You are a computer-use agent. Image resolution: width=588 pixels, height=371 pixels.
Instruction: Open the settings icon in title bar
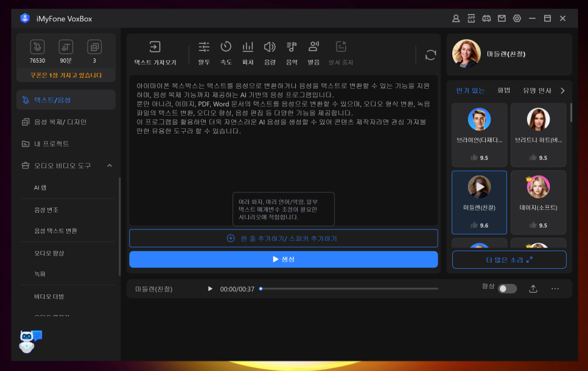tap(517, 18)
